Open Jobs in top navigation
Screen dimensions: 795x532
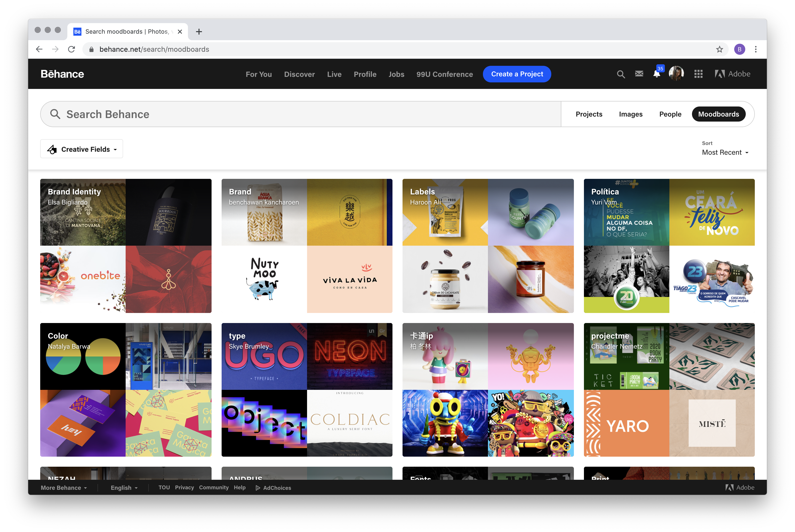click(x=396, y=74)
